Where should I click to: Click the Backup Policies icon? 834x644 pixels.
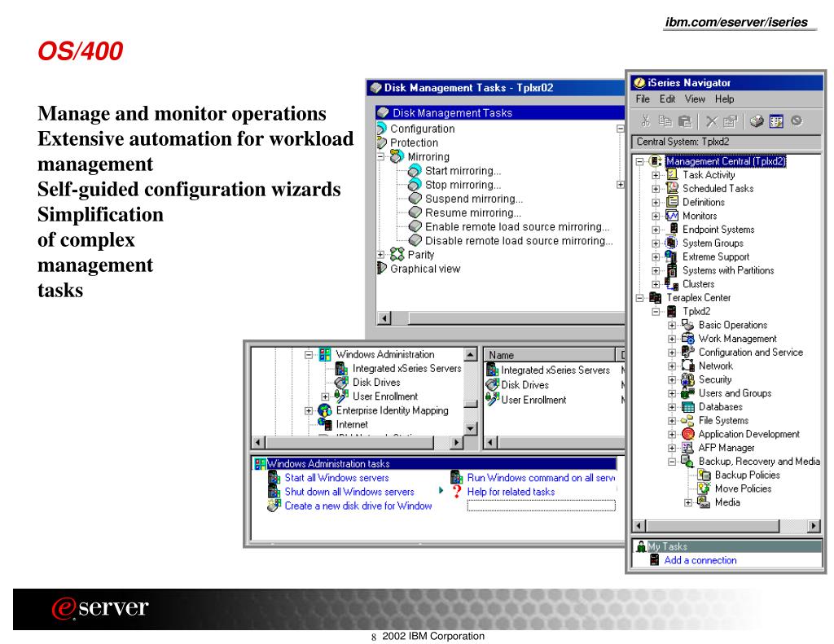tap(705, 475)
